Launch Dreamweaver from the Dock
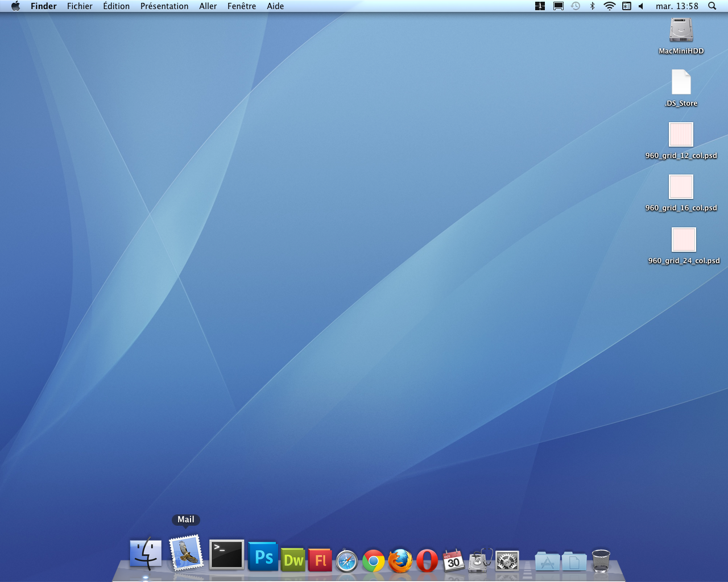 (x=292, y=560)
